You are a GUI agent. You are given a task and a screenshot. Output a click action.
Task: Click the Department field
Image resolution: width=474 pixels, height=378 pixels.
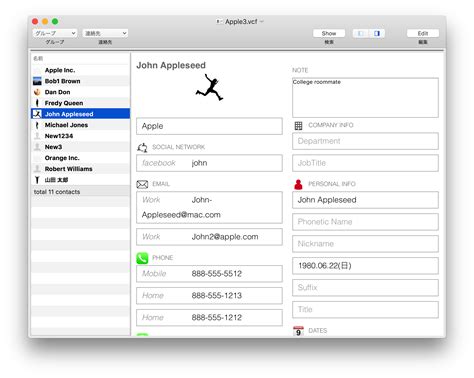click(x=365, y=141)
